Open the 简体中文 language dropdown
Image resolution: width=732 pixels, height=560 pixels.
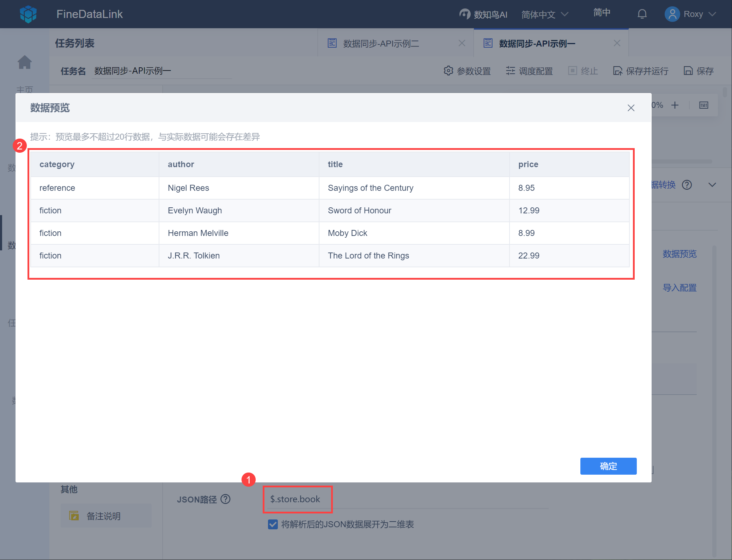click(545, 14)
